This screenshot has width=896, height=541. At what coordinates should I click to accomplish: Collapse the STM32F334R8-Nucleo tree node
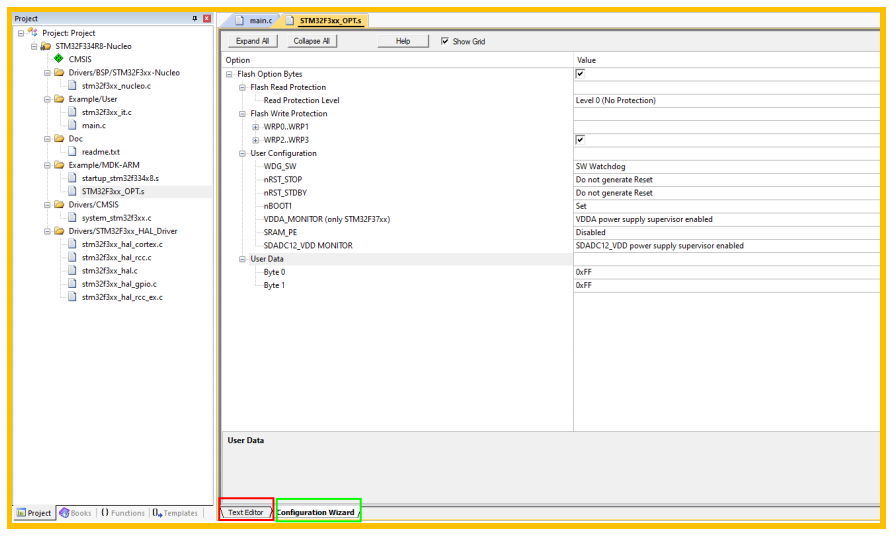[34, 46]
